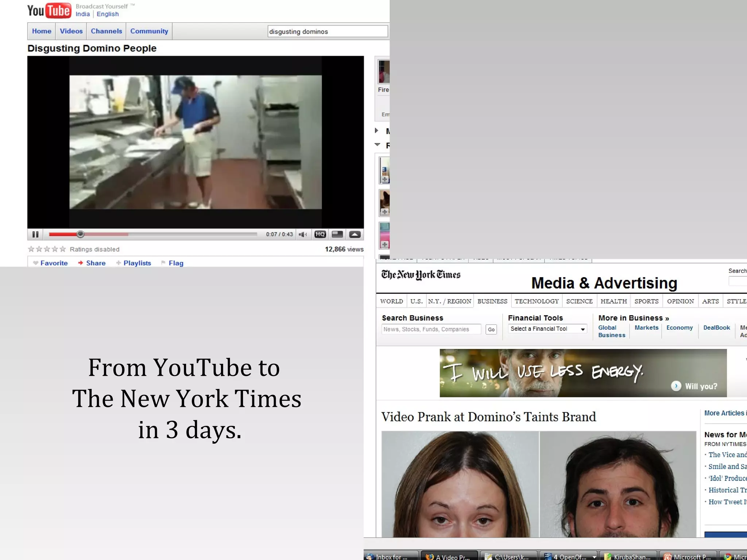
Task: Switch to C:\Users notepad taskbar button
Action: click(508, 556)
